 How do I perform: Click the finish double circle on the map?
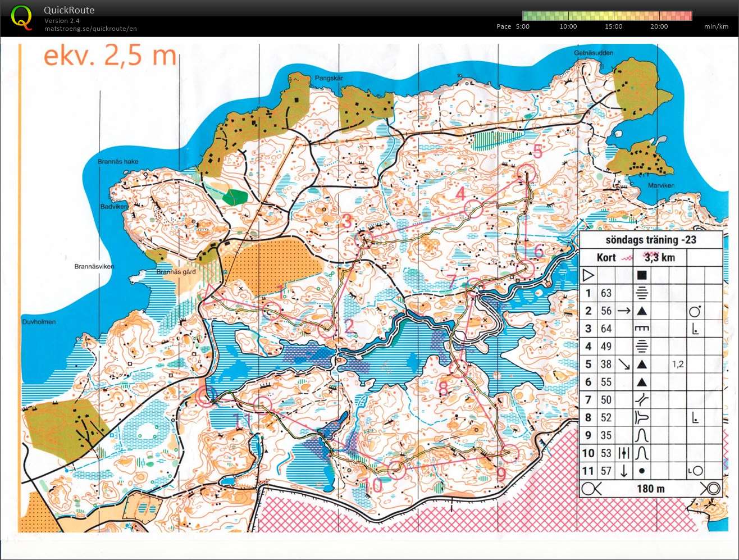[x=206, y=397]
